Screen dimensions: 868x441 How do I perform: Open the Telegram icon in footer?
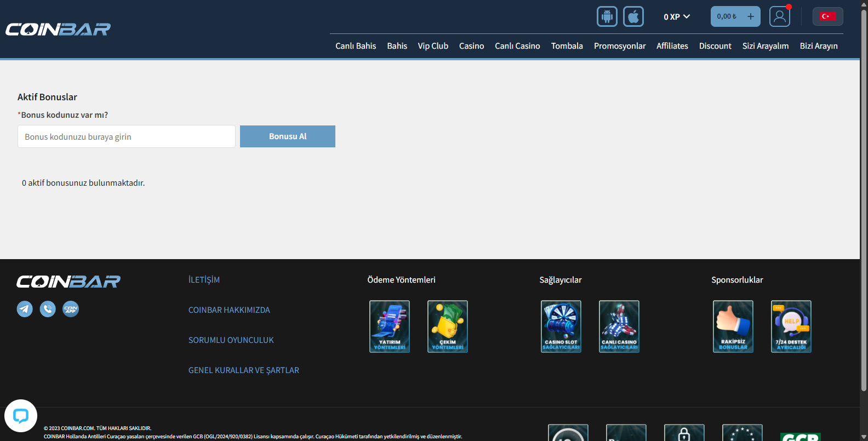tap(25, 309)
